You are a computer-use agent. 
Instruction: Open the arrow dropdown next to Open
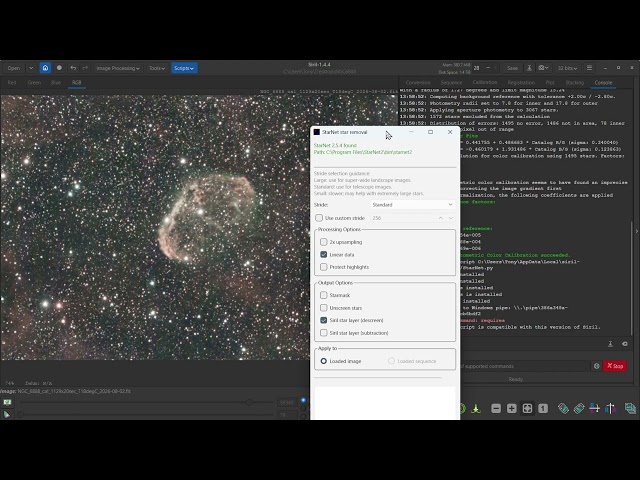[x=31, y=68]
